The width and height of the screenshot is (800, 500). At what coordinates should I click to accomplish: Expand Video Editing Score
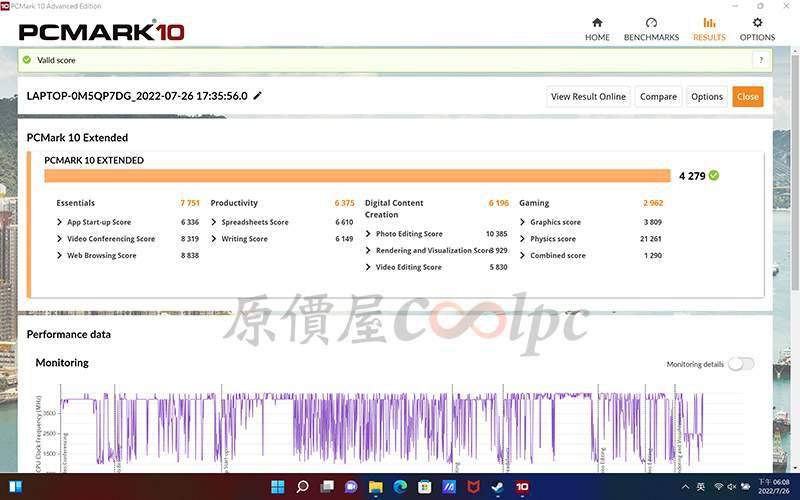click(x=368, y=267)
